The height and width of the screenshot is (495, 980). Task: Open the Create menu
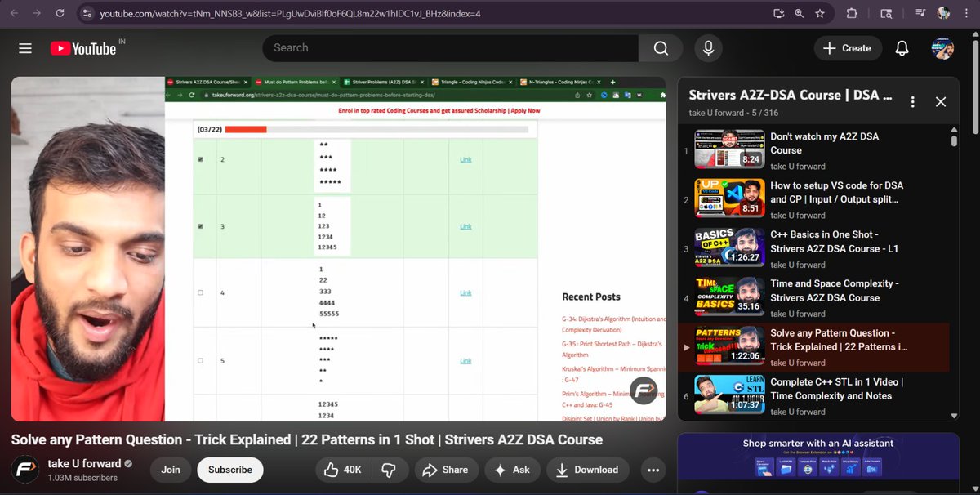point(847,48)
